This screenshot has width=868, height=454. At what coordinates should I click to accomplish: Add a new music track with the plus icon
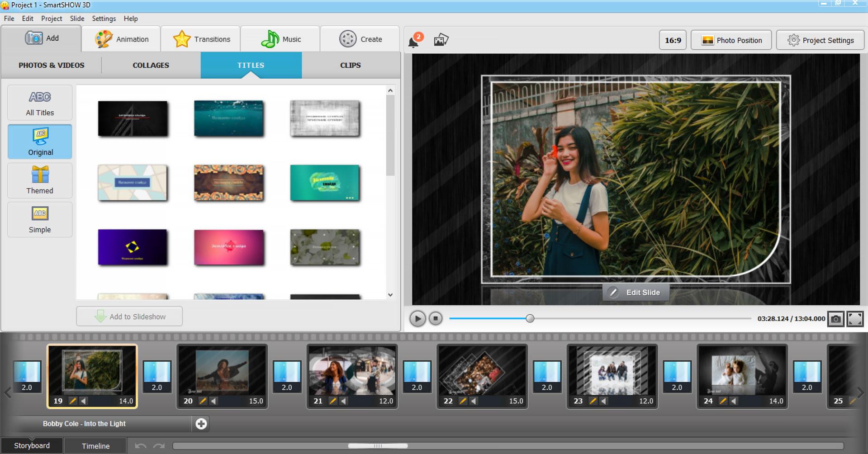click(202, 424)
